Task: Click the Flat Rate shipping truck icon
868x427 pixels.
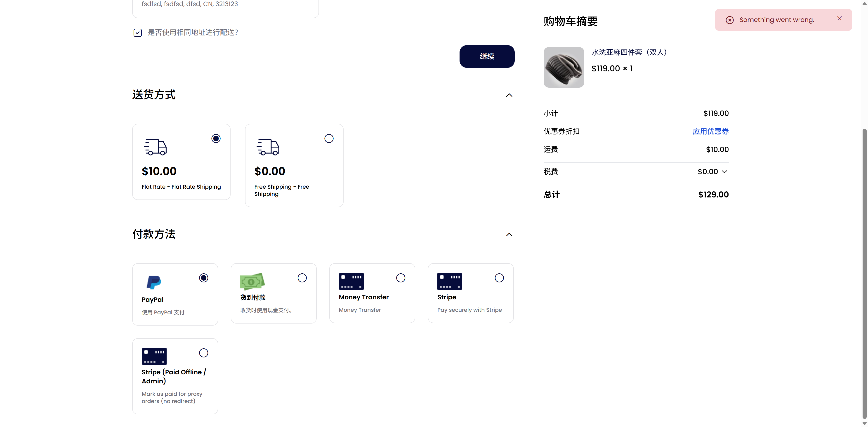Action: (155, 147)
